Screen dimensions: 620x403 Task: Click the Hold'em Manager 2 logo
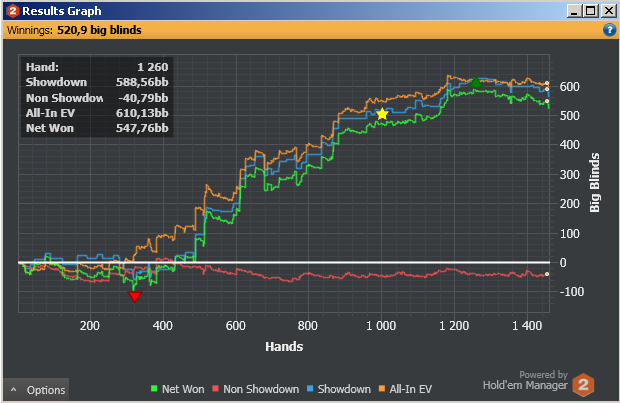583,384
